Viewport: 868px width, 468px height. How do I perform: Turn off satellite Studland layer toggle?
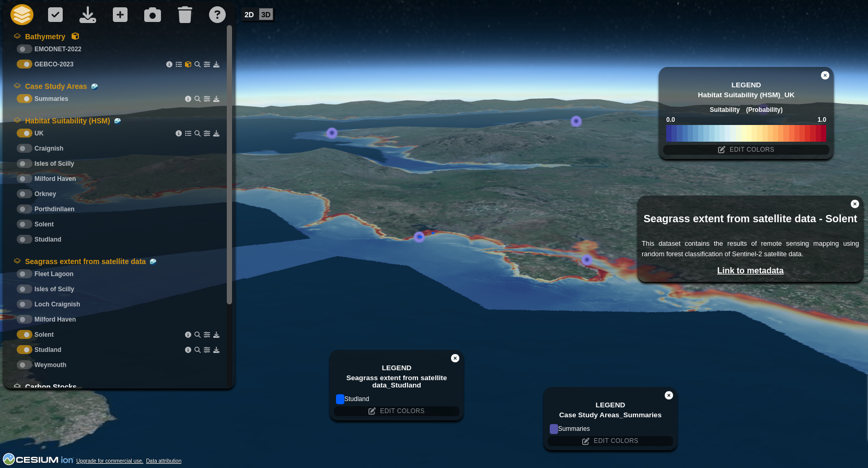coord(24,350)
